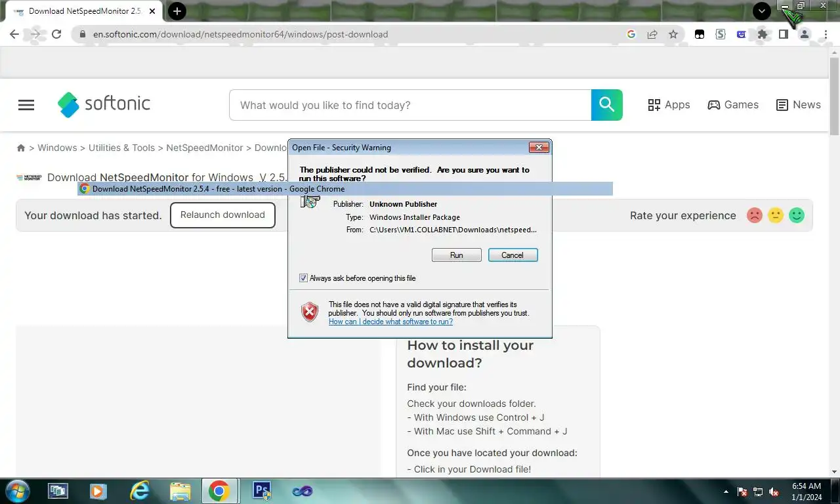The image size is (840, 504).
Task: Click the browser forward arrow
Action: tap(35, 34)
